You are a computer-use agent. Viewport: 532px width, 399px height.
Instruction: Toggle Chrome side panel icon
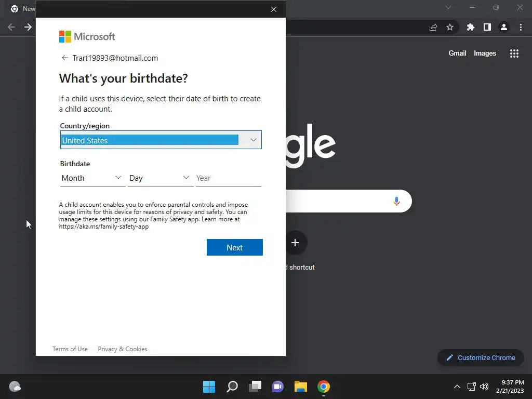pyautogui.click(x=487, y=27)
